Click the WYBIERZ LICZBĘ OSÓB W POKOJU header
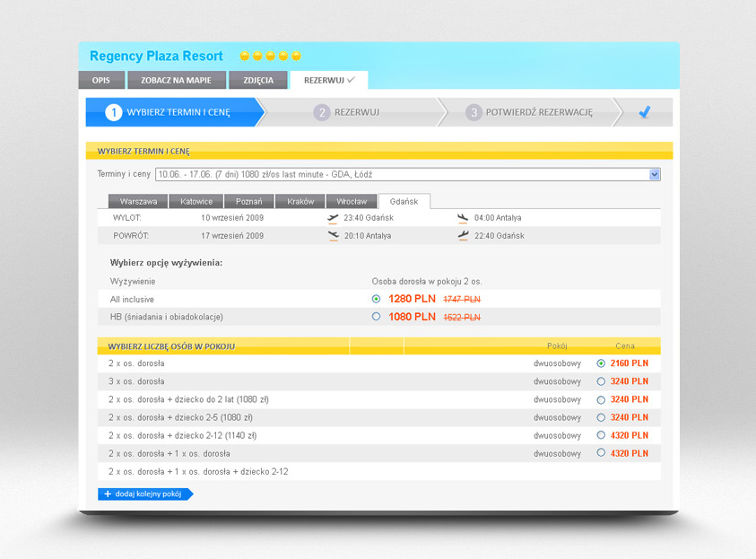Viewport: 756px width, 559px height. pyautogui.click(x=171, y=346)
